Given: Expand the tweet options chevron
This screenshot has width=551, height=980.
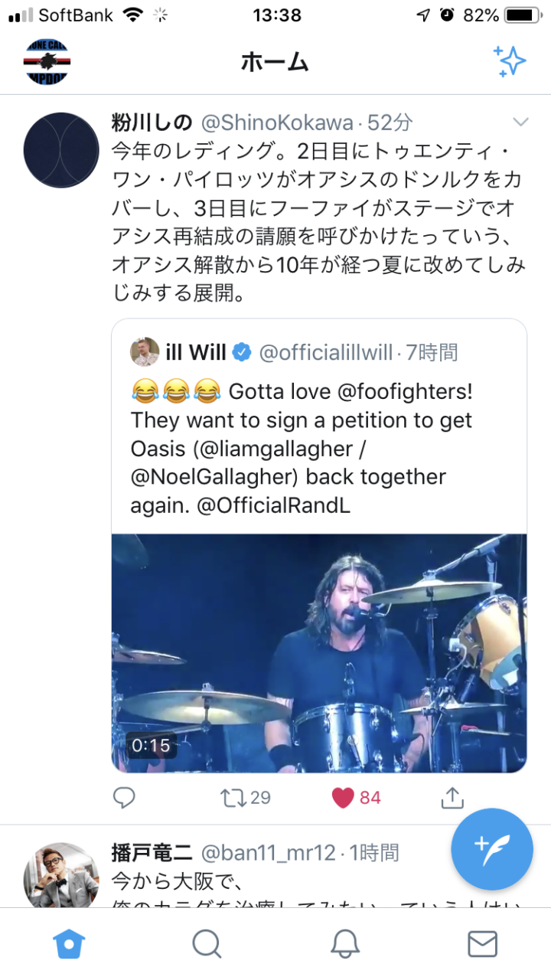Looking at the screenshot, I should coord(520,122).
